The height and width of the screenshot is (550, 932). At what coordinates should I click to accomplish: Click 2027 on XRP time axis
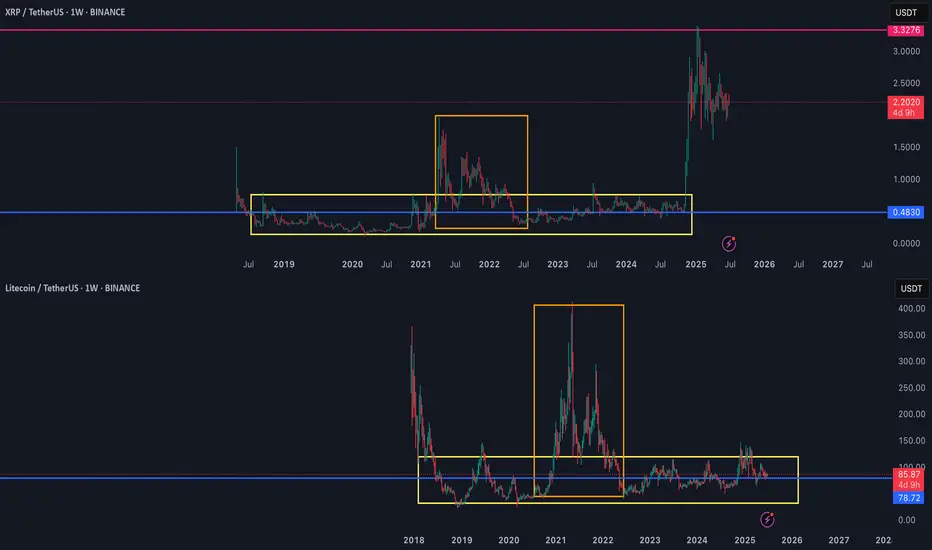tap(832, 265)
